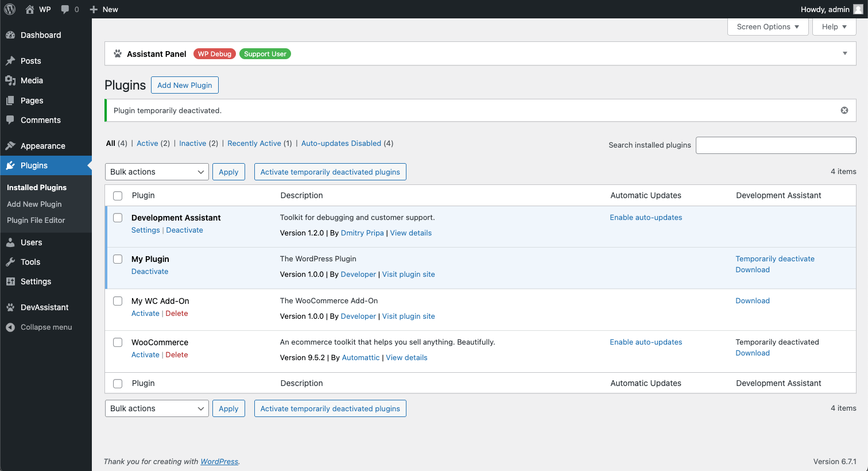Click the Pages sidebar icon
Image resolution: width=868 pixels, height=471 pixels.
[x=10, y=101]
